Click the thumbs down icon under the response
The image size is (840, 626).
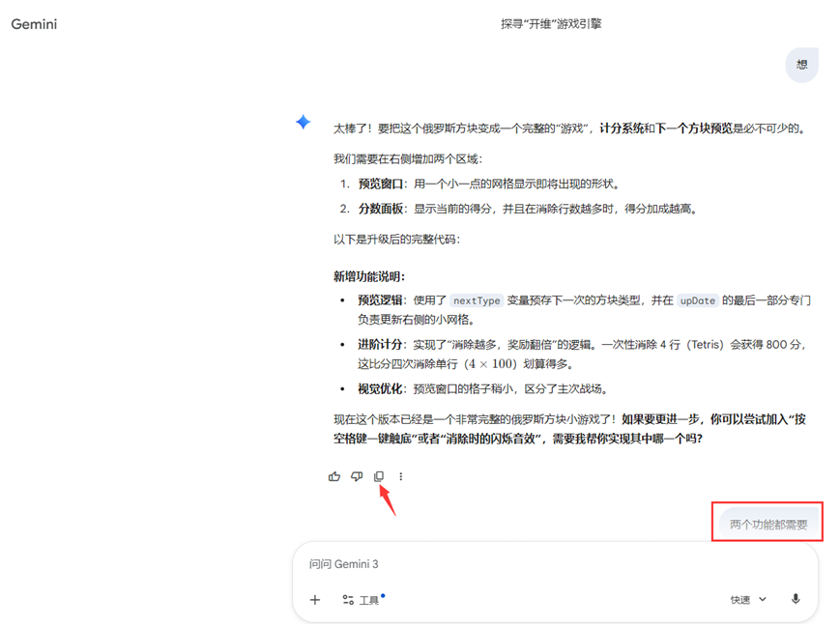(x=357, y=476)
